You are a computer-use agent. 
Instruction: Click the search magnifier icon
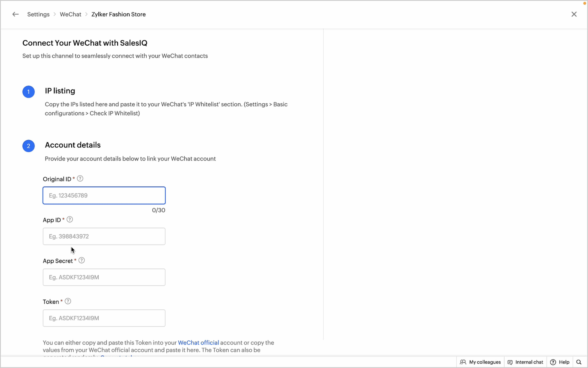click(x=579, y=362)
